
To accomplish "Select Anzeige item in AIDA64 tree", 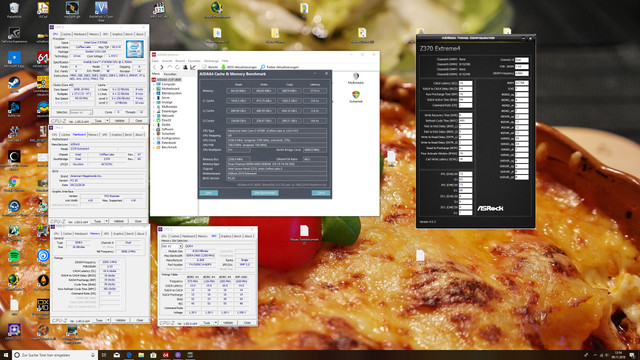I will (x=167, y=102).
